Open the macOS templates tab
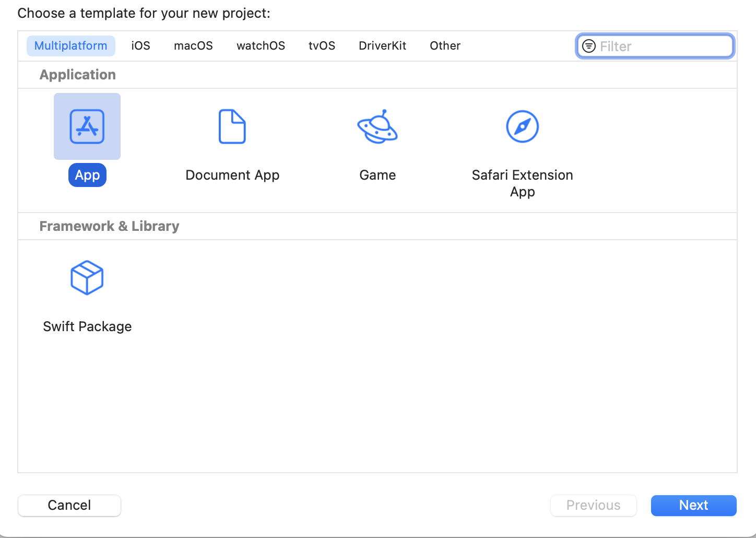The height and width of the screenshot is (538, 756). click(193, 46)
